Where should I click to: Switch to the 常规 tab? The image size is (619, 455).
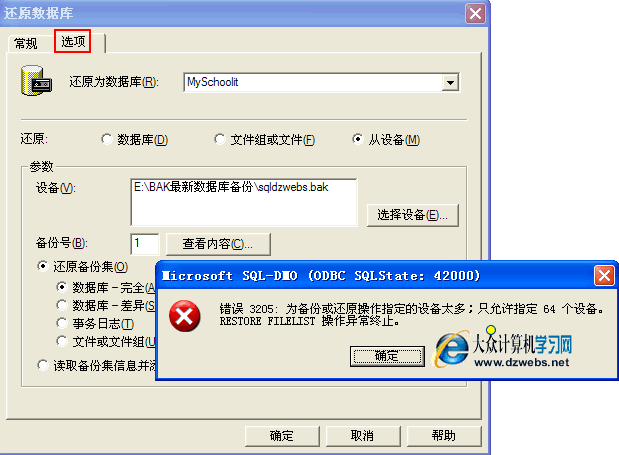pos(26,43)
